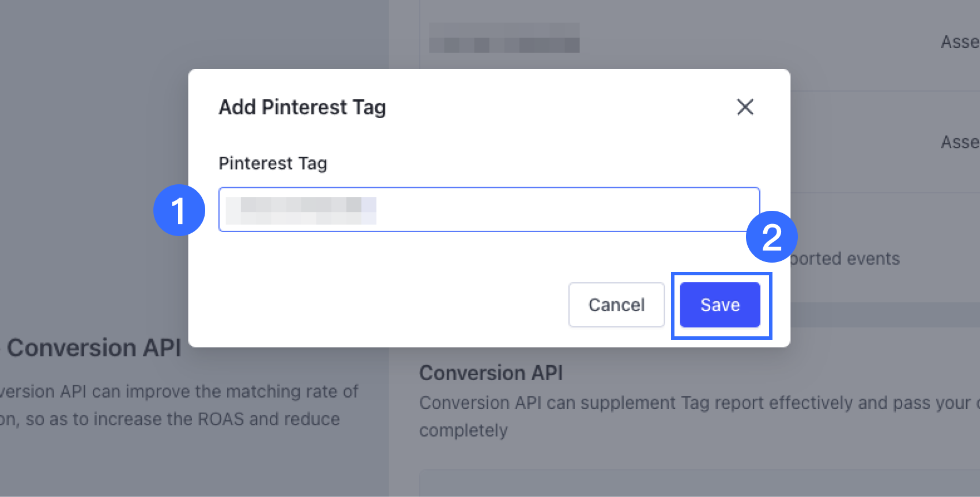The height and width of the screenshot is (497, 980).
Task: Click the blue step 1 badge
Action: coord(179,210)
